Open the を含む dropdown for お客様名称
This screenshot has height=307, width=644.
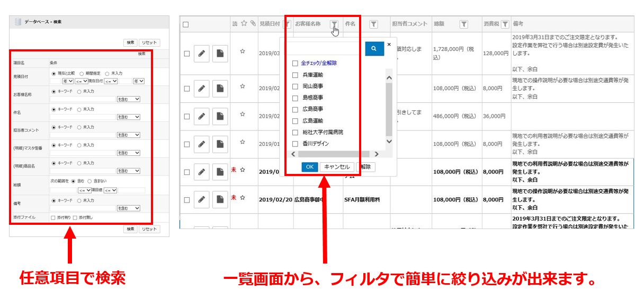128,99
